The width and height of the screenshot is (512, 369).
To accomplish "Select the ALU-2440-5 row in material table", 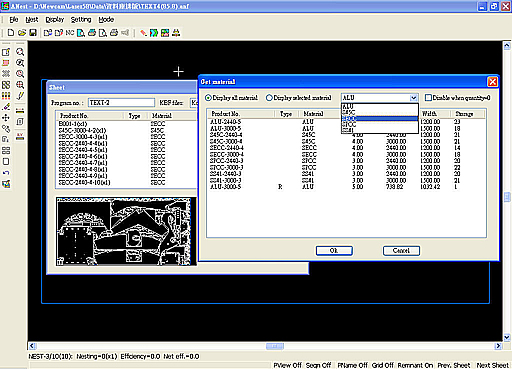I will [x=346, y=122].
